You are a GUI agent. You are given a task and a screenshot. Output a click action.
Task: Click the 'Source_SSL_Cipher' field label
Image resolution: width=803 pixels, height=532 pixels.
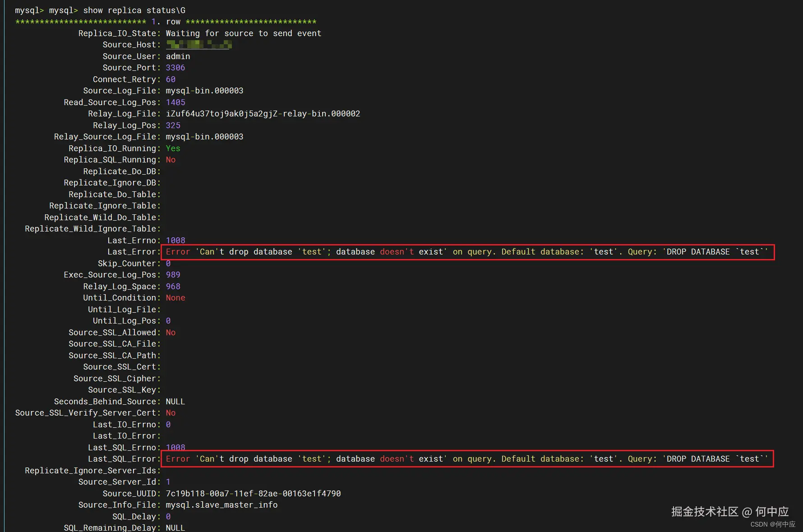115,379
